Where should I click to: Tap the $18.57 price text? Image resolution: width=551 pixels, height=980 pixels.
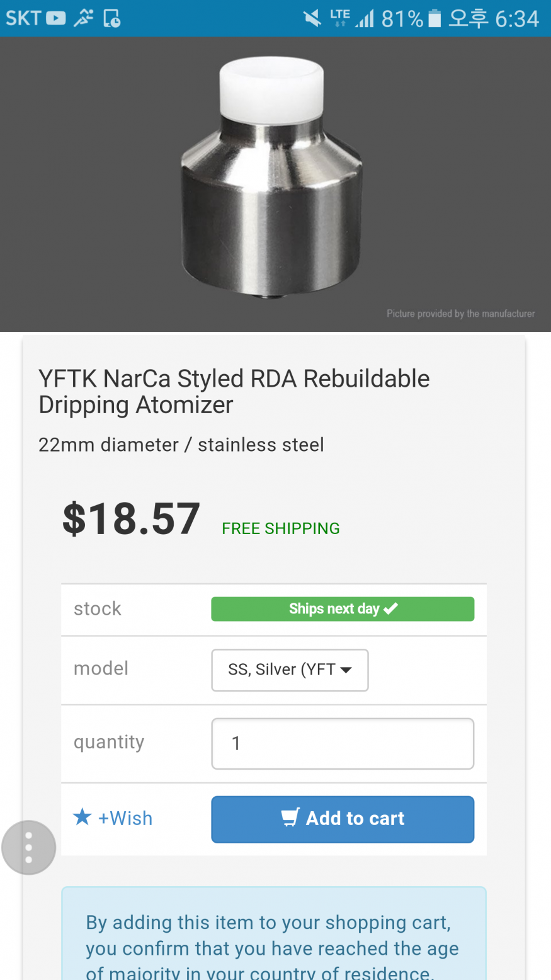pyautogui.click(x=132, y=519)
